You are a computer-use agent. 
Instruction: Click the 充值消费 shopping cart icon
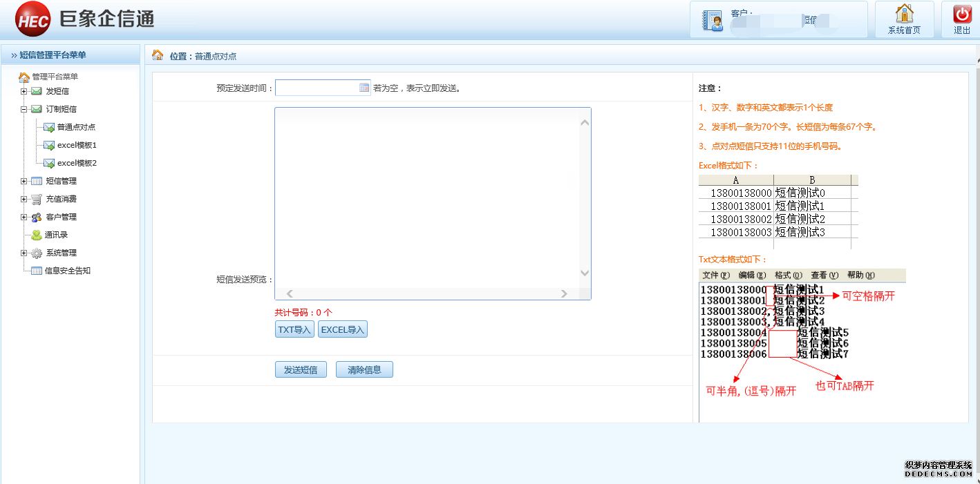[x=37, y=199]
